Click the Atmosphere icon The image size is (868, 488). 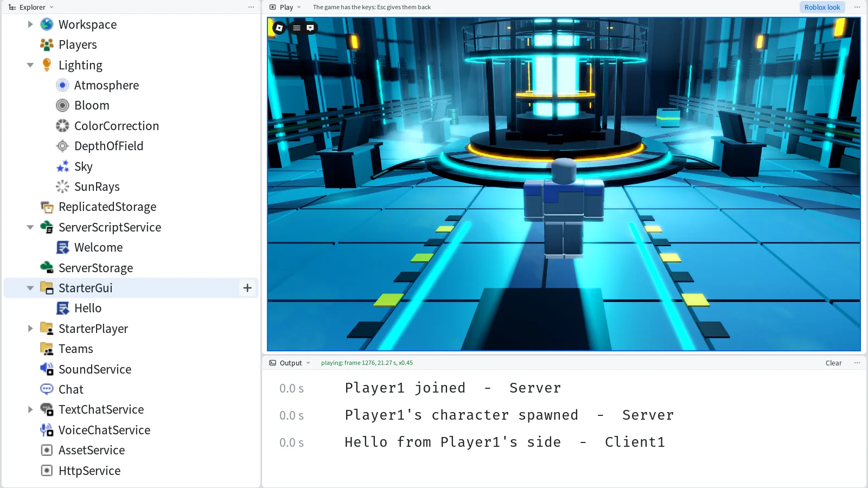(x=63, y=85)
